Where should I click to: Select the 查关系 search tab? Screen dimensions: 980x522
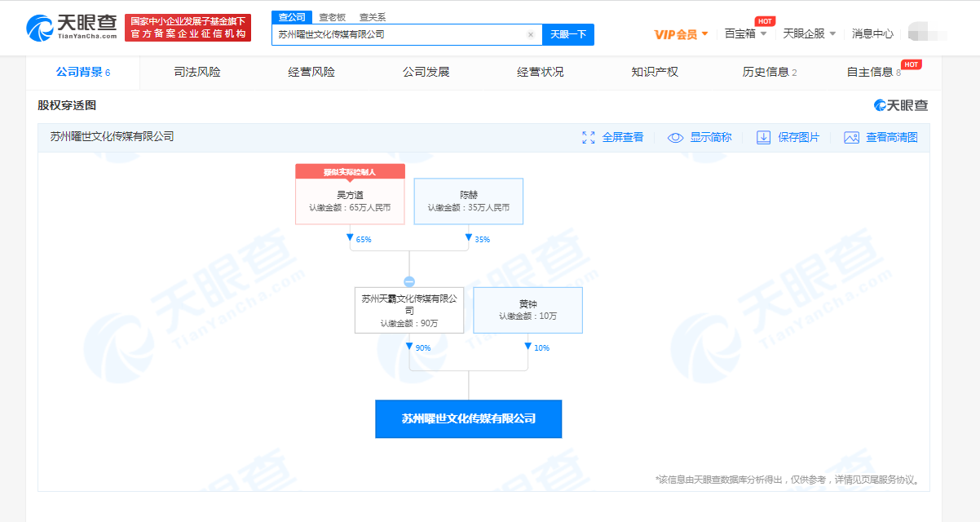373,17
